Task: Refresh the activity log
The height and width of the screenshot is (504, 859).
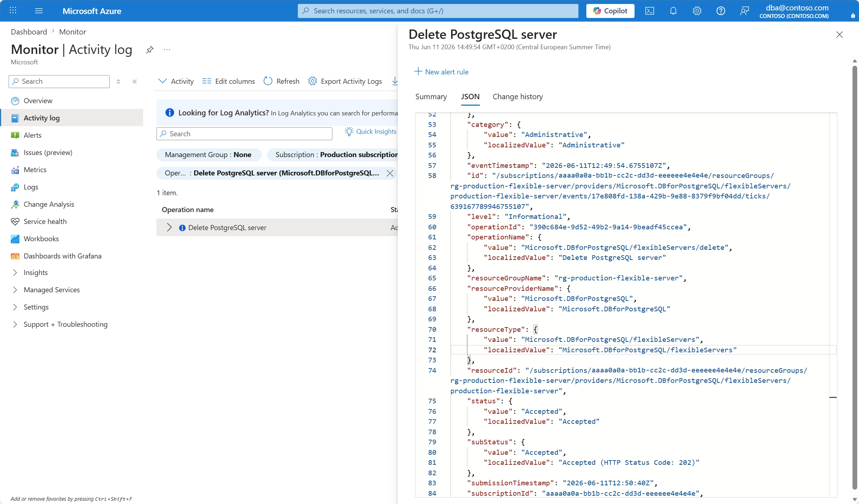Action: [x=281, y=81]
